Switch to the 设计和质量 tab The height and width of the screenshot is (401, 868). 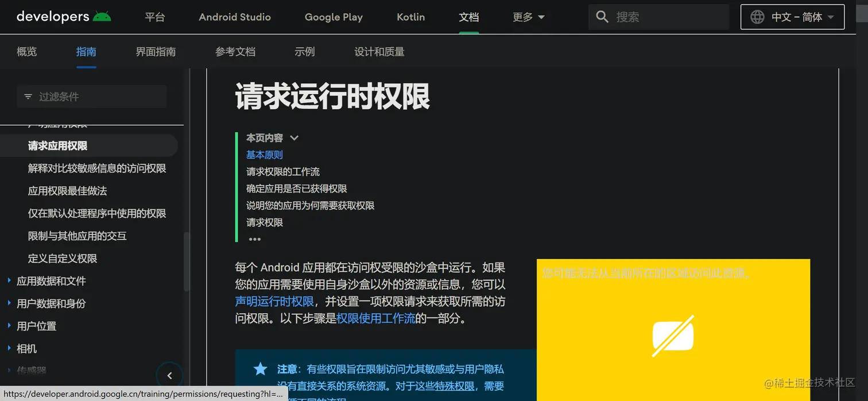[x=379, y=52]
